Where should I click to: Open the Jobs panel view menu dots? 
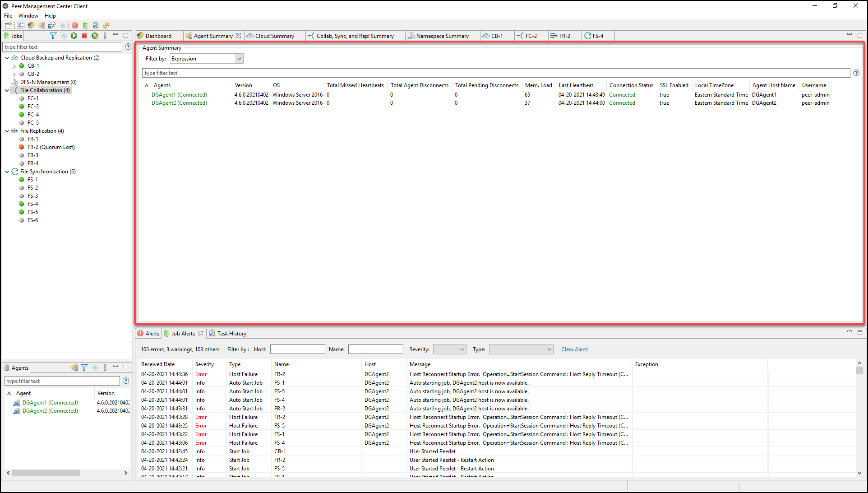point(105,36)
